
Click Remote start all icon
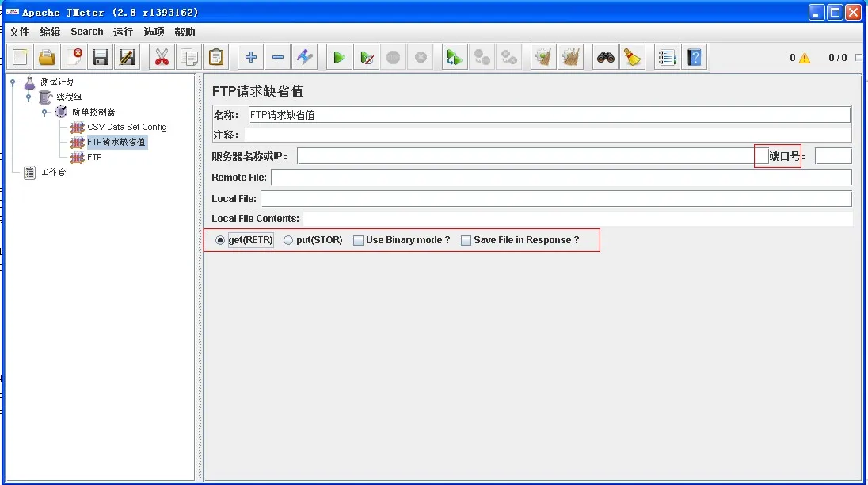455,57
